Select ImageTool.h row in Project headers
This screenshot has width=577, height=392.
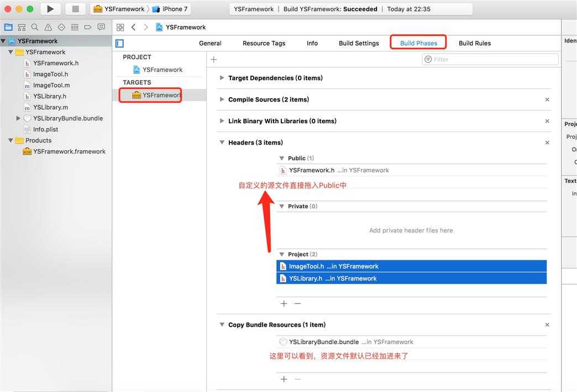(411, 266)
